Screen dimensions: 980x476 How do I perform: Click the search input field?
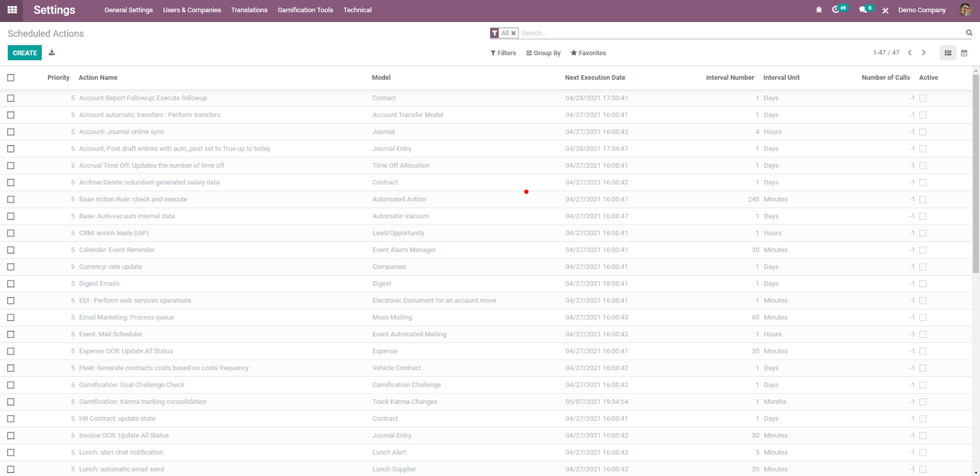741,33
